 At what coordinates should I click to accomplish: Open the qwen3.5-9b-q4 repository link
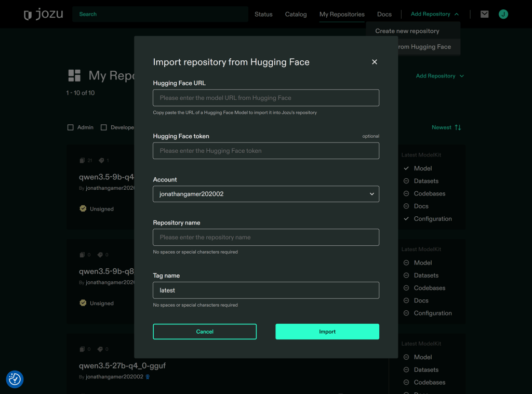point(107,177)
